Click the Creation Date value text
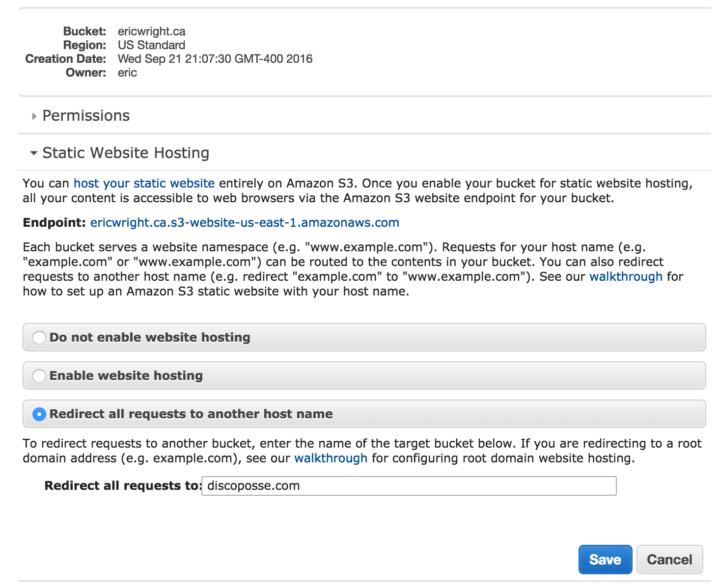The width and height of the screenshot is (718, 588). click(x=215, y=59)
